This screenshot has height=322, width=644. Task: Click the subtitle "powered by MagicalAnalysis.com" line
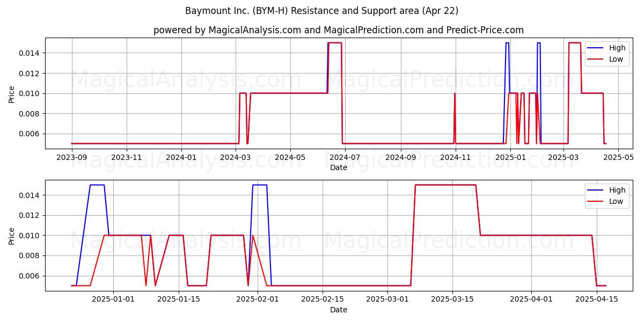click(339, 30)
